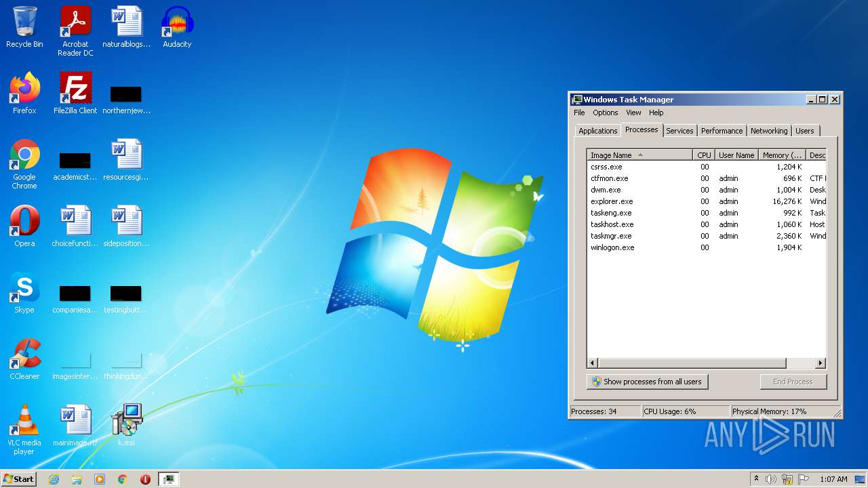Select the explorer.exe process row
This screenshot has height=488, width=868.
[x=707, y=201]
